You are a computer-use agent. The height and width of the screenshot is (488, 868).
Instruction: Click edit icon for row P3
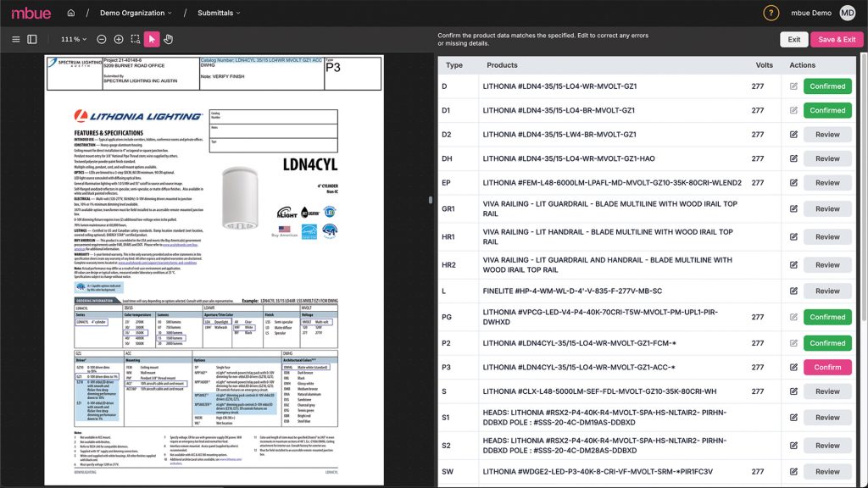(793, 368)
